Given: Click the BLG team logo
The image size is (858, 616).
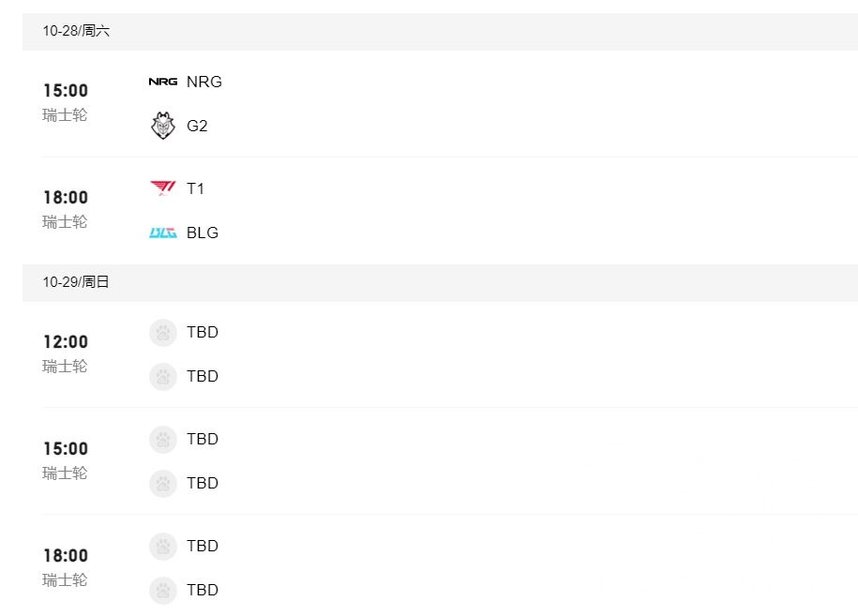Looking at the screenshot, I should pyautogui.click(x=163, y=233).
